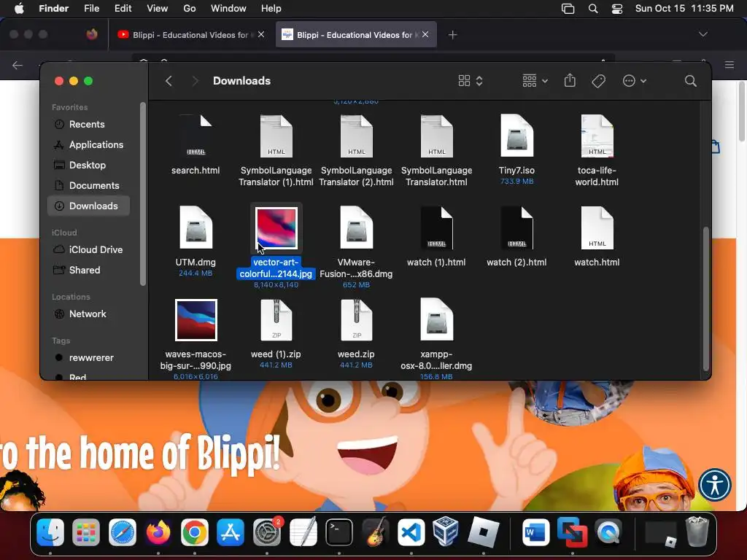747x560 pixels.
Task: Select the search.html file
Action: 196,145
